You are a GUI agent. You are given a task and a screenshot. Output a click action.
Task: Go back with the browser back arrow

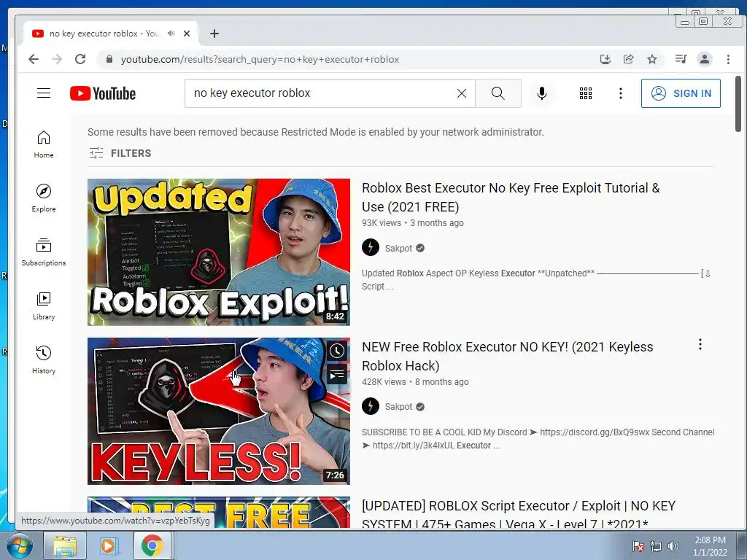coord(34,59)
